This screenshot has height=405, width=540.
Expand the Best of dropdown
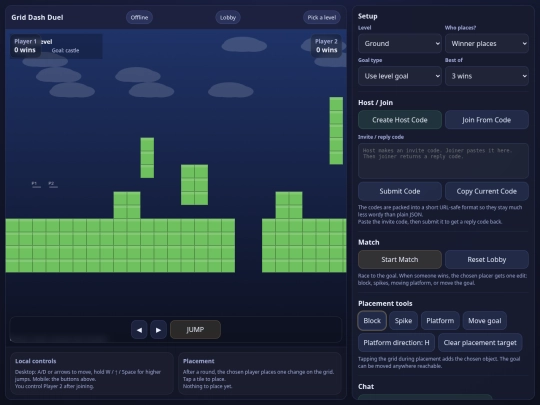pyautogui.click(x=487, y=76)
